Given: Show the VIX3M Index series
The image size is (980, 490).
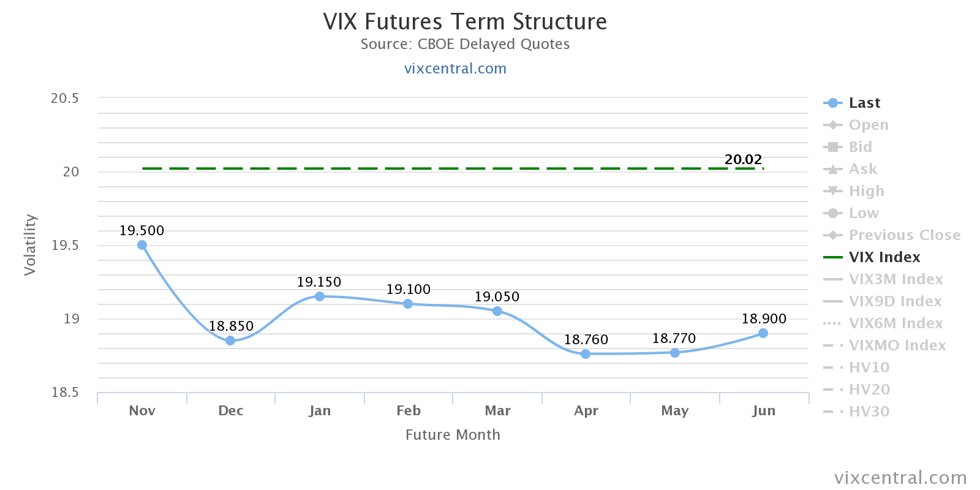Looking at the screenshot, I should coord(895,279).
